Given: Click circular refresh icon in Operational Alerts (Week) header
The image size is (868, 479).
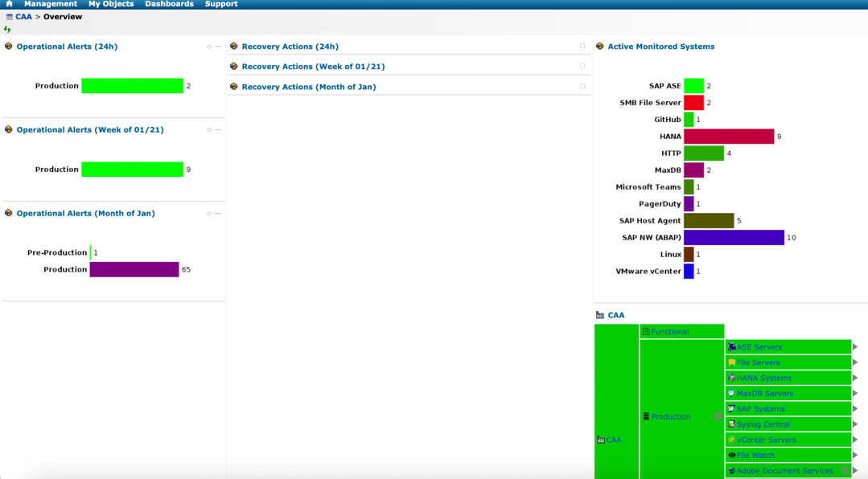Looking at the screenshot, I should pyautogui.click(x=208, y=130).
